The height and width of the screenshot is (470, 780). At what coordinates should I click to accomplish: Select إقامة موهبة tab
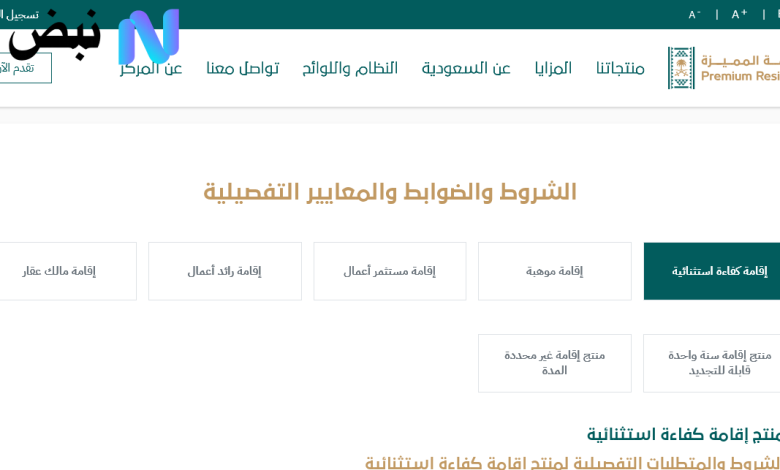(x=555, y=271)
